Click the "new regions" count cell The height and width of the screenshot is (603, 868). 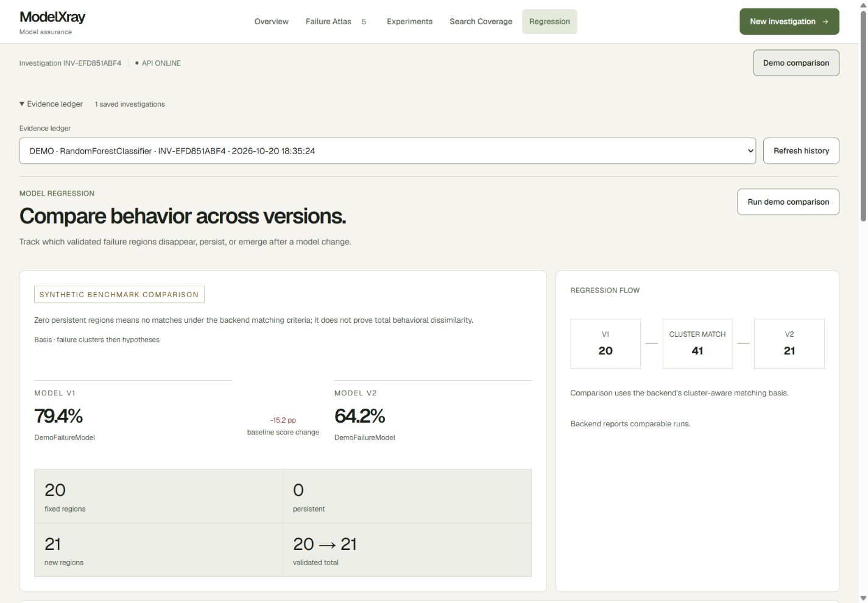coord(158,550)
